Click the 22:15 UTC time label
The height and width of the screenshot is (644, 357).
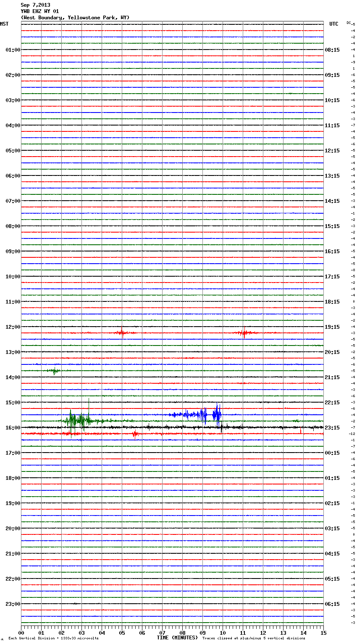coord(332,402)
